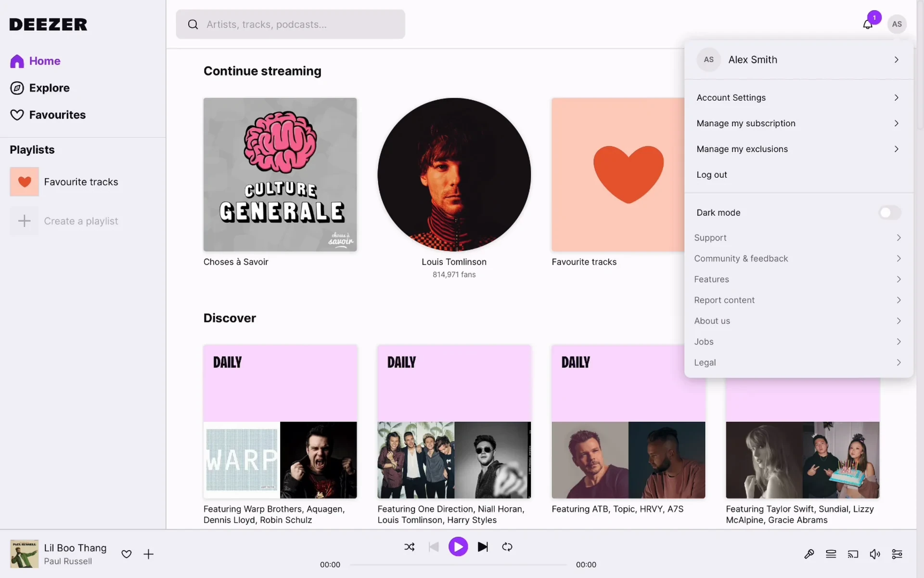Image resolution: width=924 pixels, height=578 pixels.
Task: Click chevron next to Legal
Action: coord(898,362)
